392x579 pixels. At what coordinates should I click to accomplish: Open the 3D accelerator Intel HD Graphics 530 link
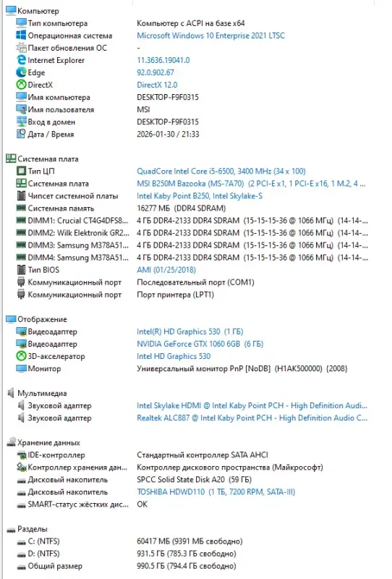tap(174, 356)
